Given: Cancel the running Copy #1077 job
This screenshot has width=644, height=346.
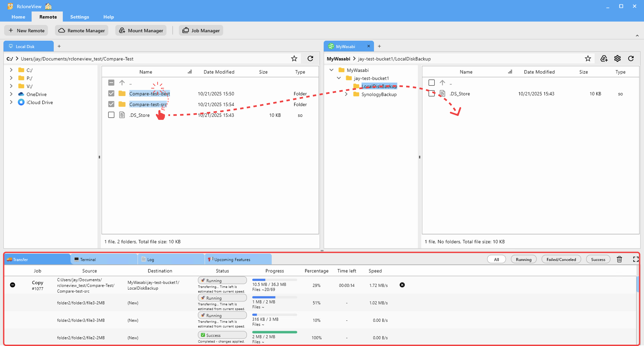Looking at the screenshot, I should (402, 285).
